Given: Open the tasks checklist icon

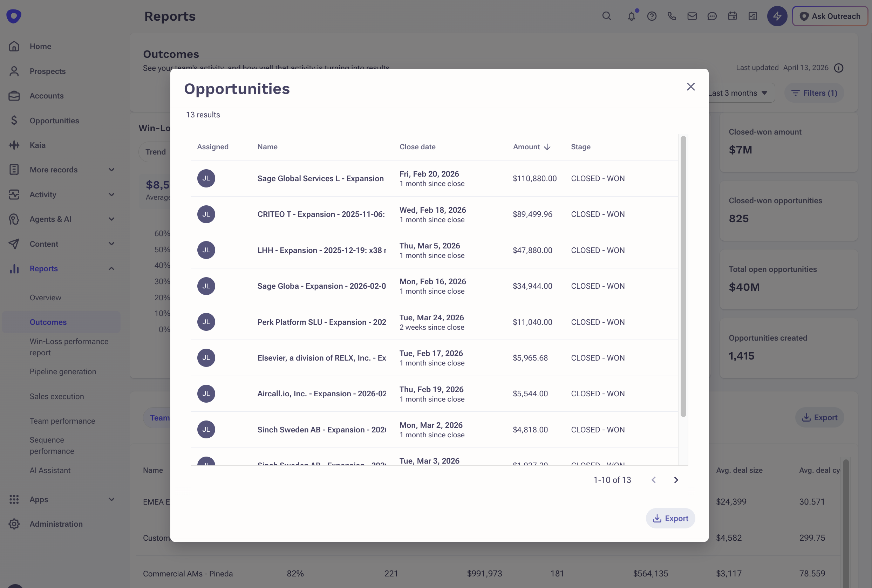Looking at the screenshot, I should click(x=752, y=16).
